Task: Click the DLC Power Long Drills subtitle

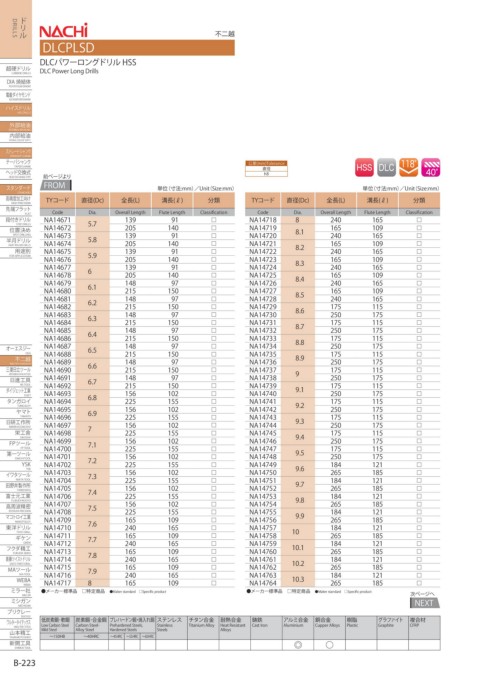Action: [69, 71]
